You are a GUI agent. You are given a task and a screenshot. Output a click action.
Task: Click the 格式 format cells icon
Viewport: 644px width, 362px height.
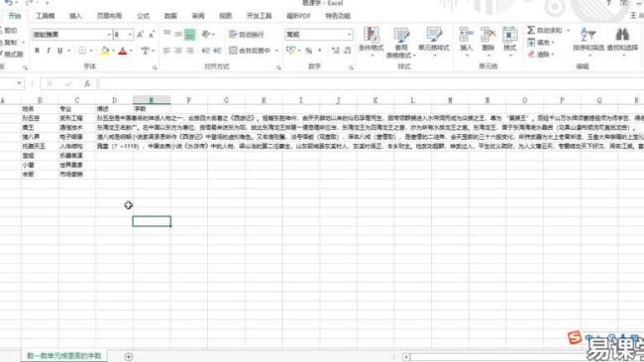(x=509, y=41)
